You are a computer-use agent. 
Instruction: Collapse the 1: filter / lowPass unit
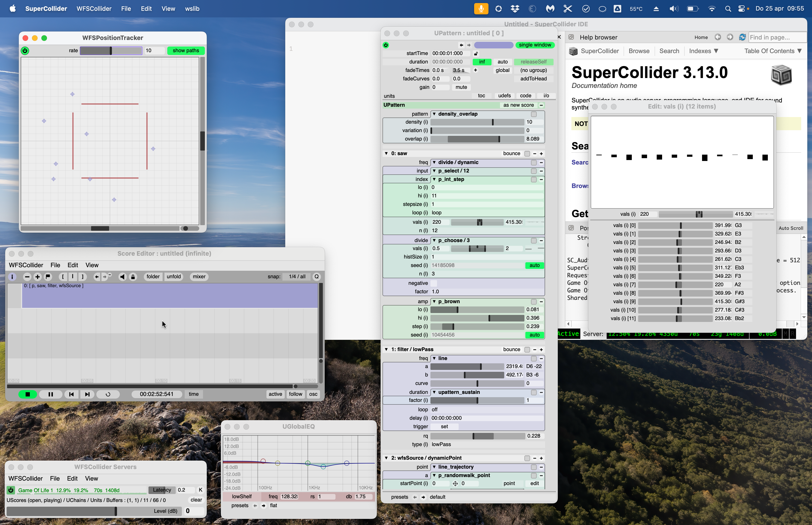[x=386, y=349]
